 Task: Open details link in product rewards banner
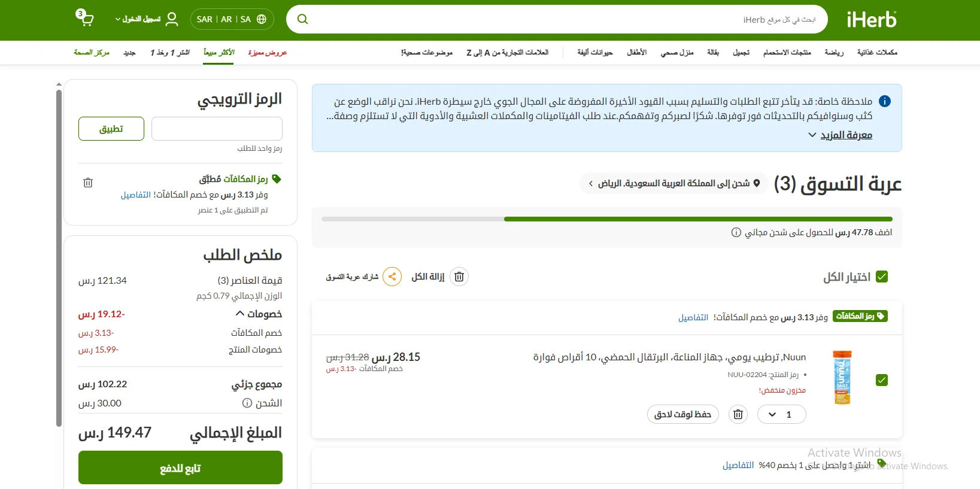tap(693, 317)
